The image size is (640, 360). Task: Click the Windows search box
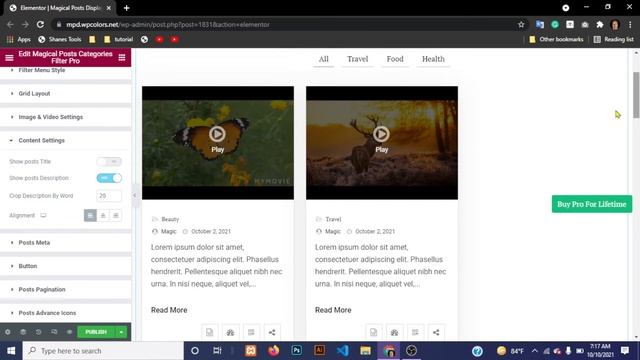103,351
